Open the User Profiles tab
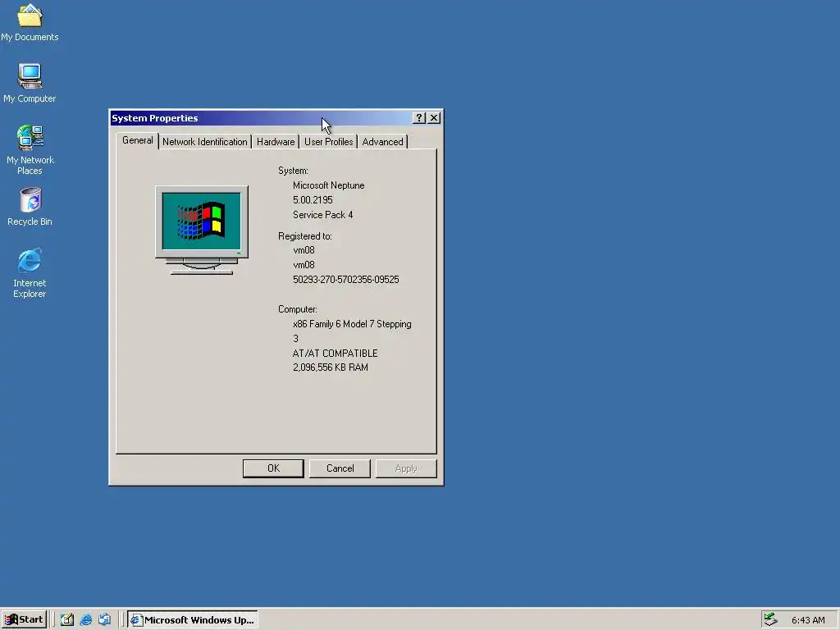 pos(328,142)
